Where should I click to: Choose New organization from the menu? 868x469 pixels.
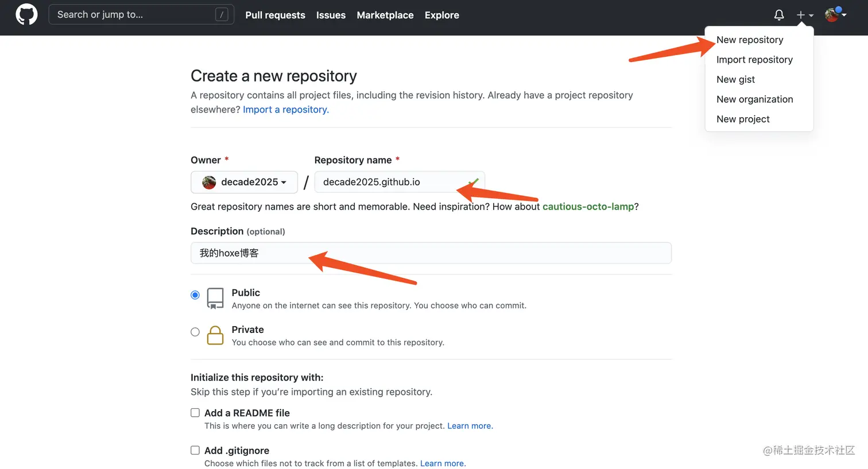(754, 99)
